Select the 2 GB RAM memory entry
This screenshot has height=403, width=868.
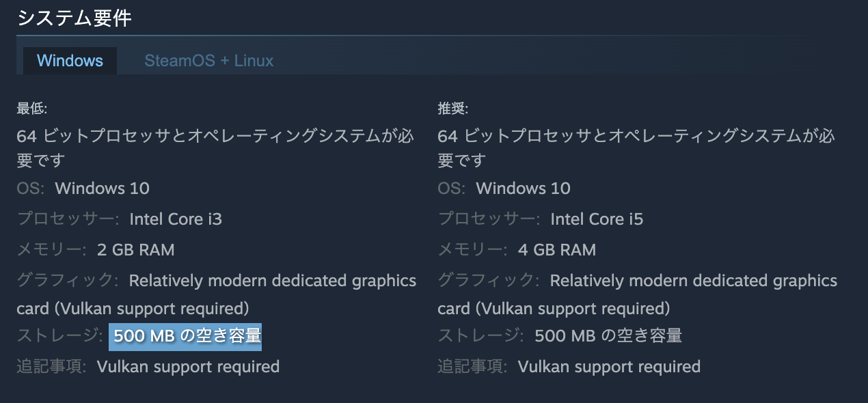(135, 249)
